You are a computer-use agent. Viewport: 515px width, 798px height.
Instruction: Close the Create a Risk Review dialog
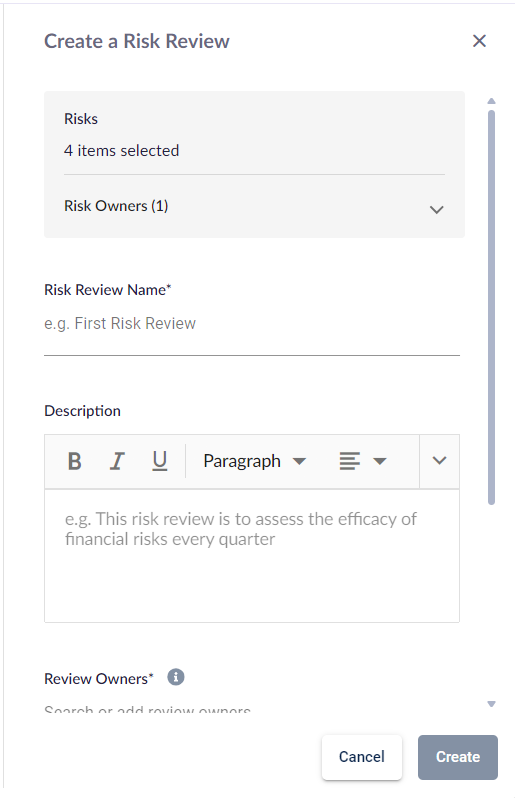tap(479, 41)
